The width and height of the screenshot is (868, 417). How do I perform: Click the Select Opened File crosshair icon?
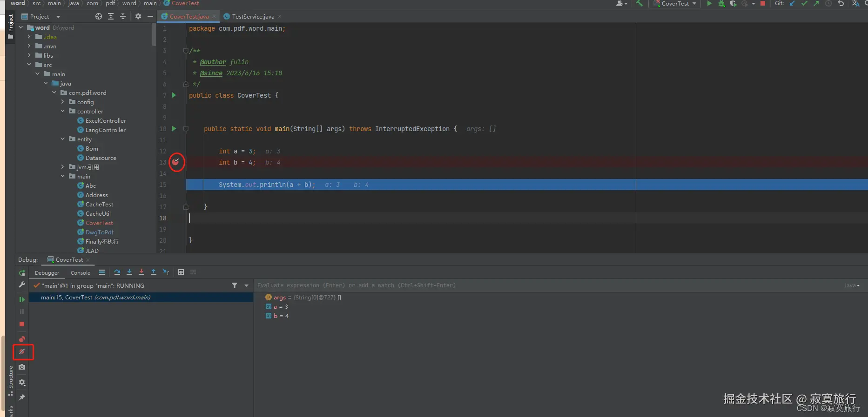click(x=99, y=16)
